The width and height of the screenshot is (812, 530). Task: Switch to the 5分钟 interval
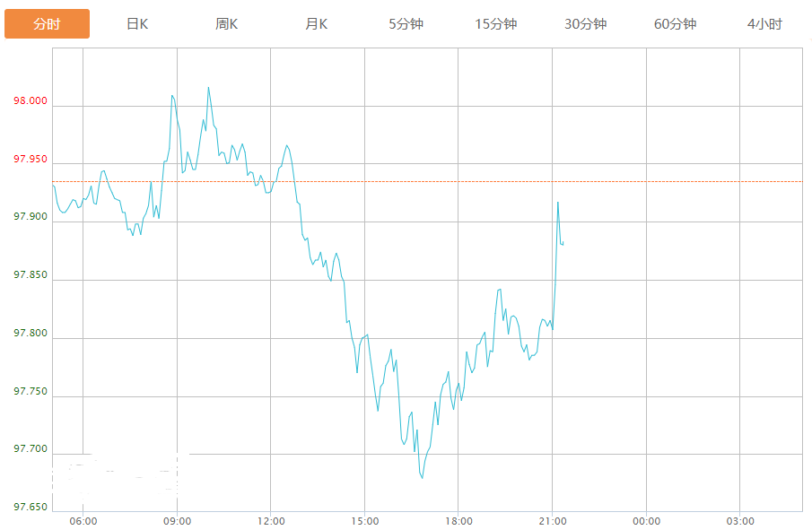pos(406,24)
